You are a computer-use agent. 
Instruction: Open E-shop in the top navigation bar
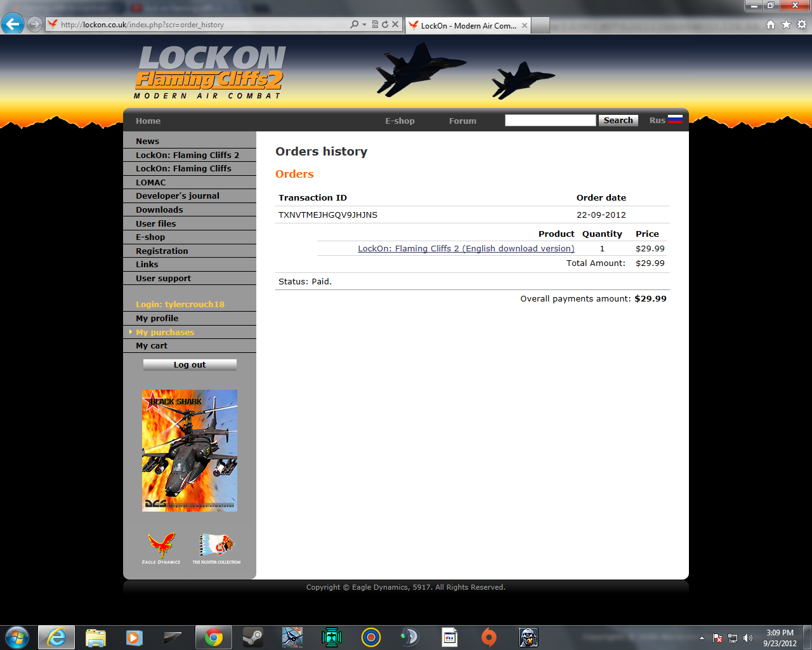point(400,121)
